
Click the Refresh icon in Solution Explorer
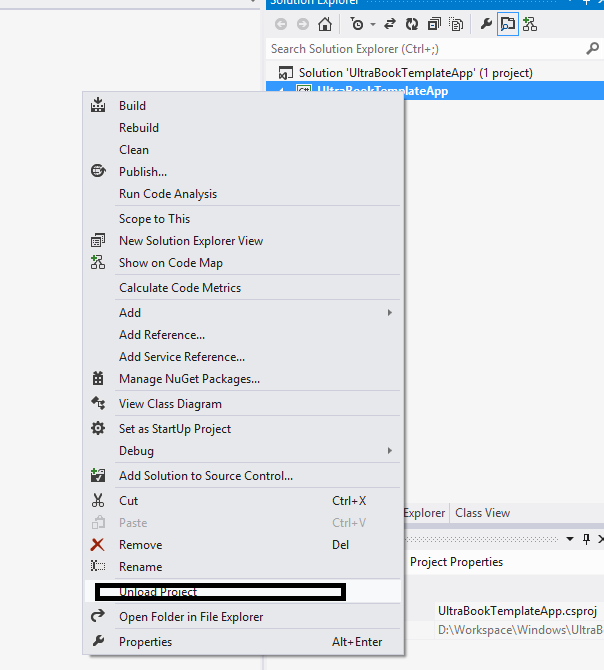click(412, 24)
